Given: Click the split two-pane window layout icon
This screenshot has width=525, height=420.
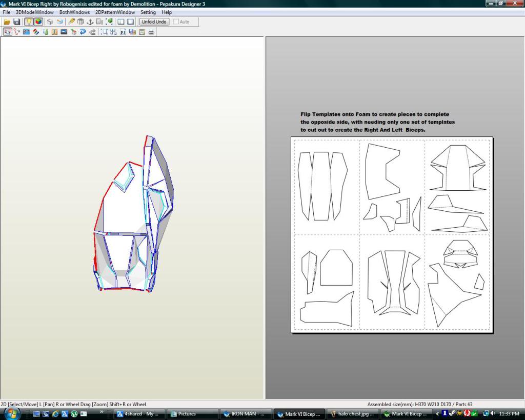Looking at the screenshot, I should 121,22.
